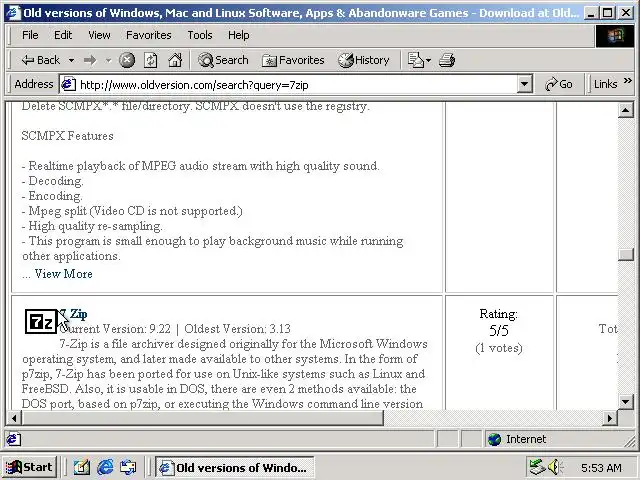Print the page using the printer icon
This screenshot has height=480, width=640.
pos(447,60)
